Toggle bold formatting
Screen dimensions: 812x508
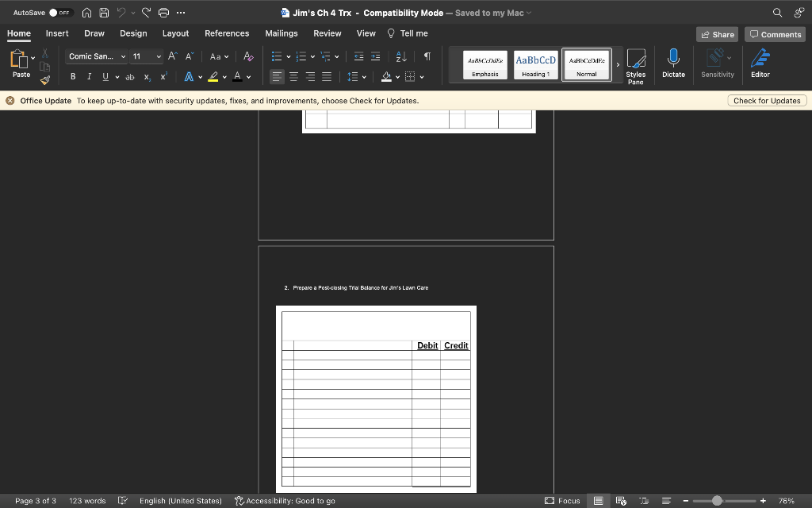pyautogui.click(x=72, y=76)
